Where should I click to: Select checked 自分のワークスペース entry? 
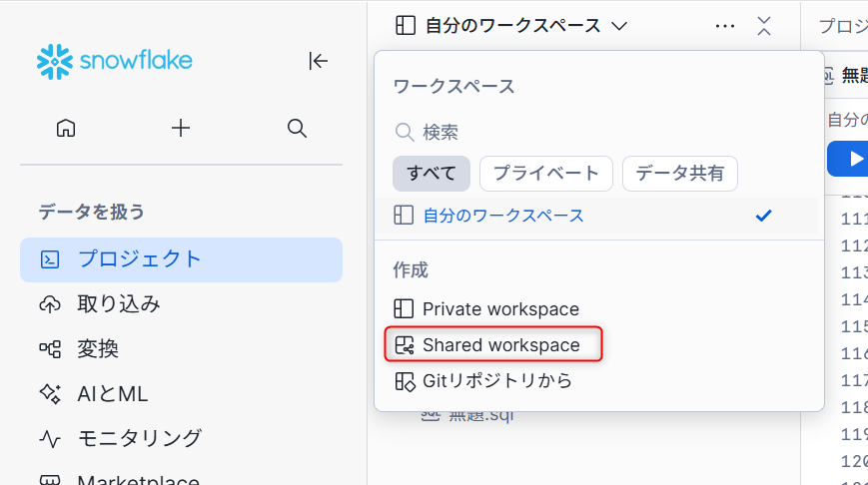[502, 216]
